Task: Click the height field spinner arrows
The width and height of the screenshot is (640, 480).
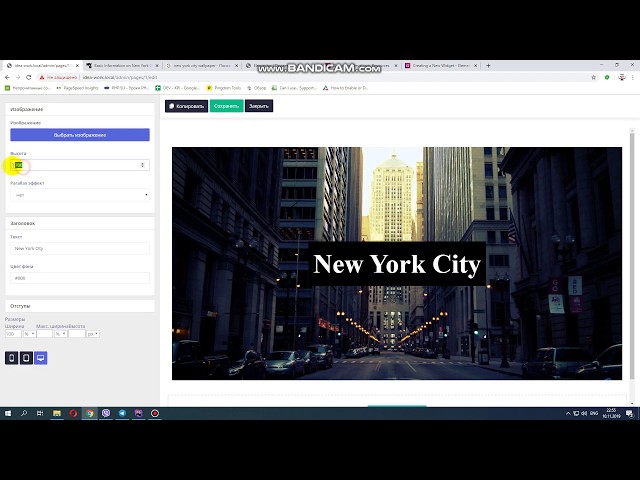Action: tap(142, 165)
